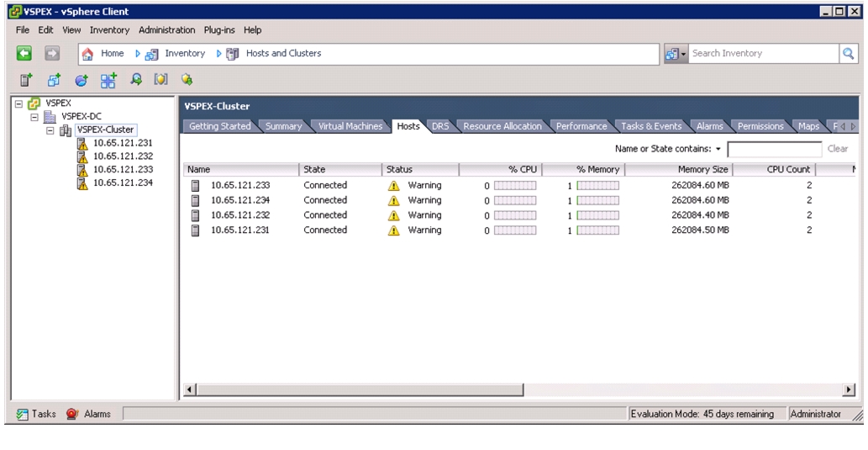The width and height of the screenshot is (868, 450).
Task: Click the first toolbar icon below Back arrow
Action: [x=27, y=81]
